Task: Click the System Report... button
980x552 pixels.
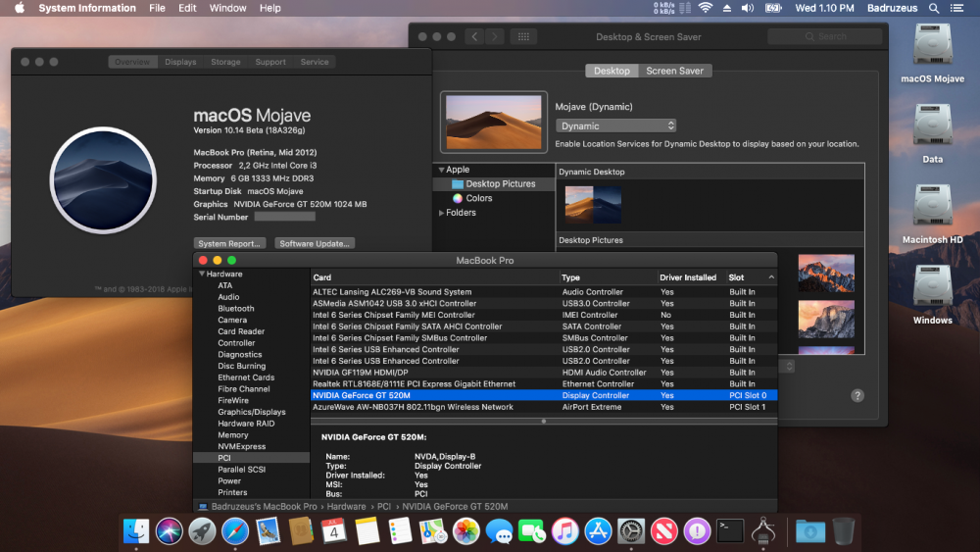Action: [x=229, y=243]
